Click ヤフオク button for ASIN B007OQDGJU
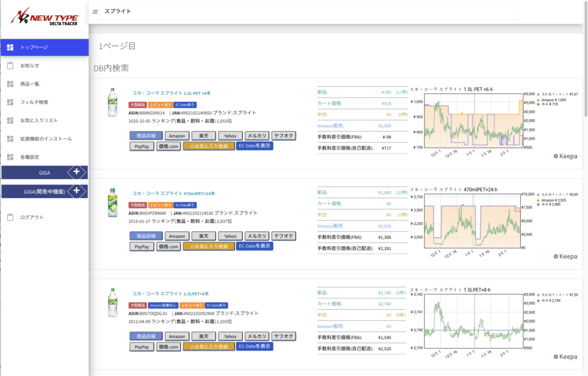The height and width of the screenshot is (376, 588). [x=284, y=336]
